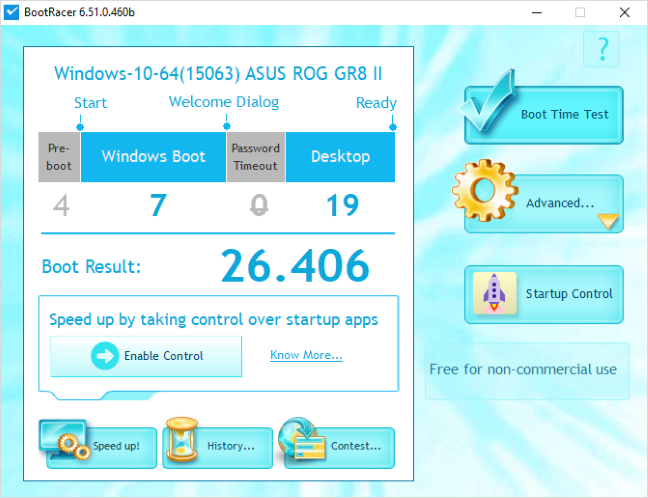Open the Contest button
The image size is (648, 498).
click(340, 447)
